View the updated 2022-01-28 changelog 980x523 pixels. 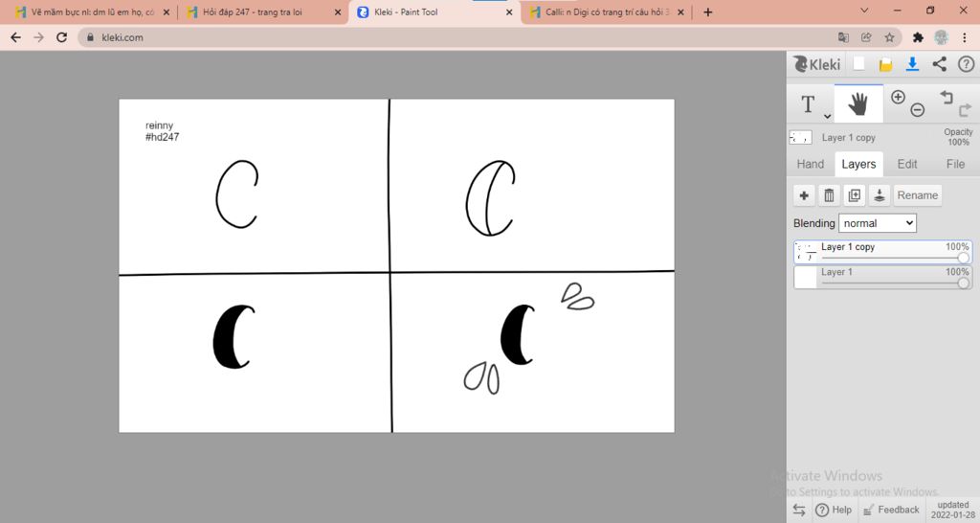(x=952, y=510)
